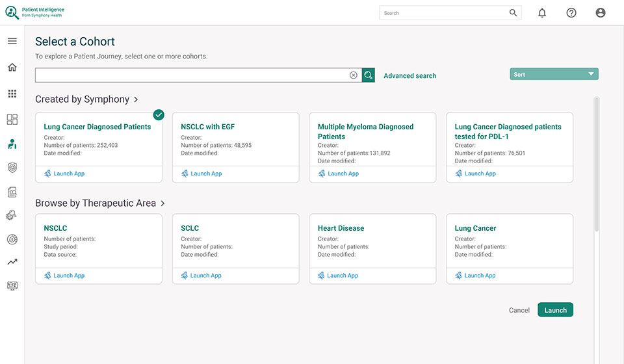This screenshot has width=624, height=364.
Task: Select the NSCLC therapeutic area title
Action: click(55, 228)
